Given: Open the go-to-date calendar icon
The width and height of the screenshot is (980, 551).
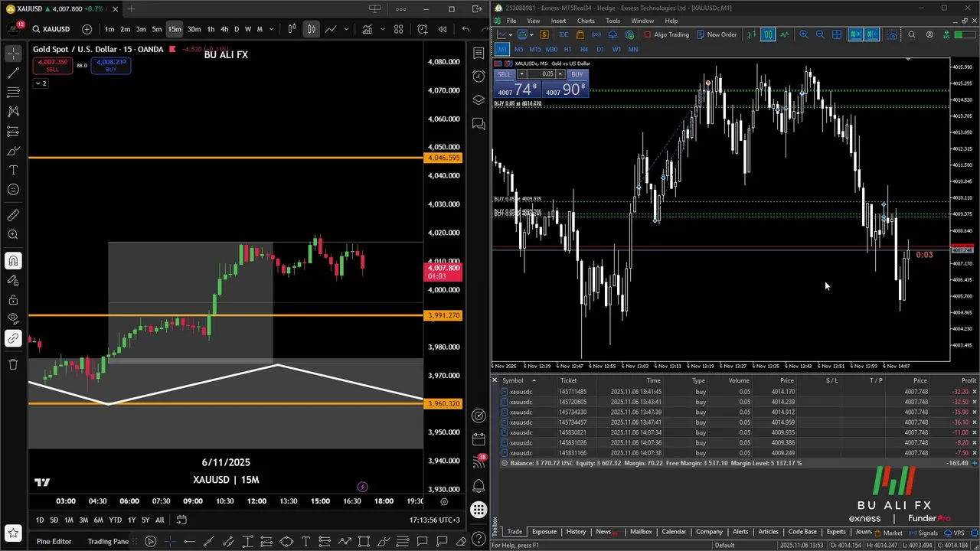Looking at the screenshot, I should click(181, 520).
